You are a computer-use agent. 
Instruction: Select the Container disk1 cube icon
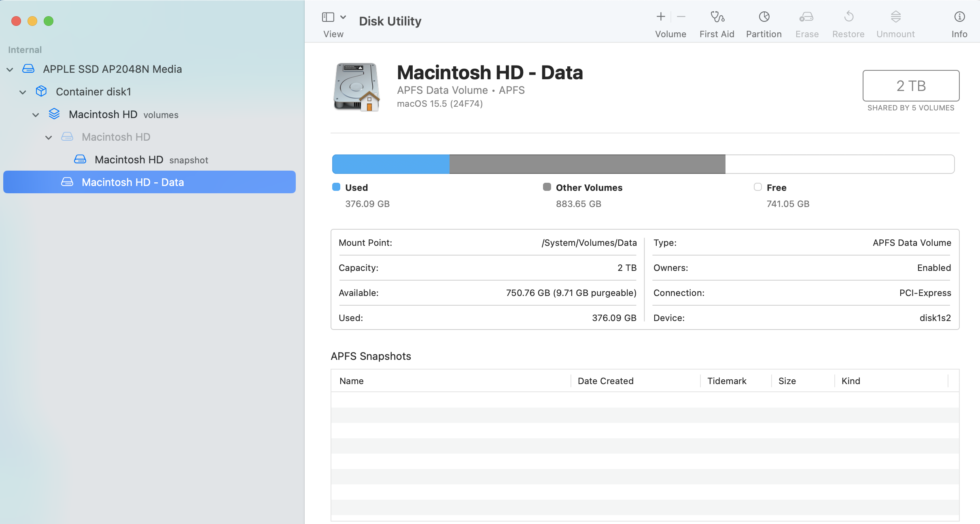pos(41,91)
